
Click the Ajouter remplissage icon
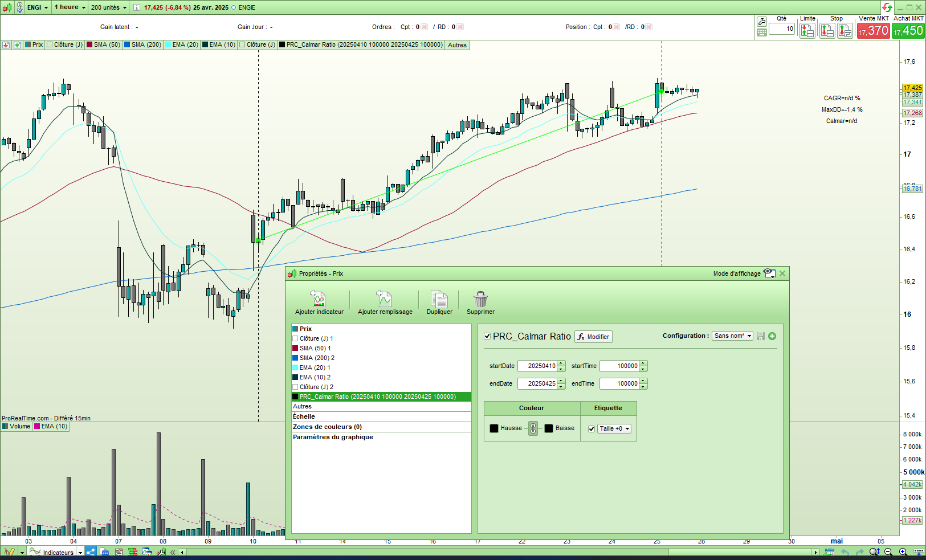tap(385, 299)
